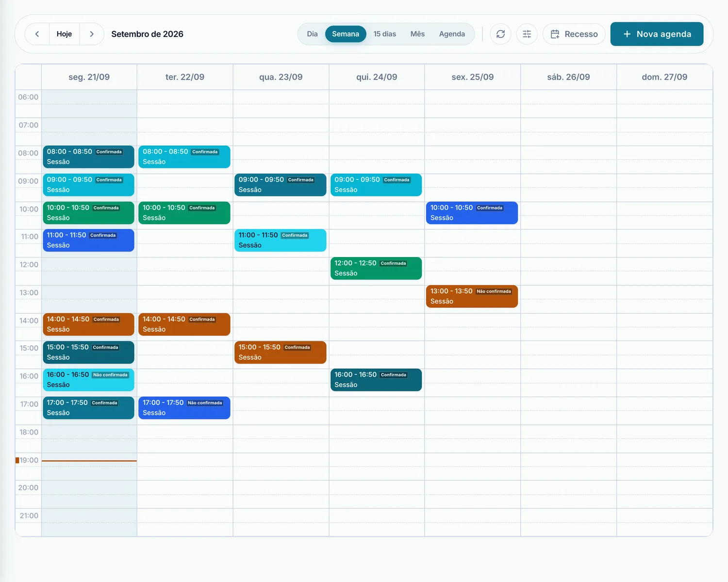Click the 06:00 time label
The image size is (728, 582).
(x=28, y=97)
